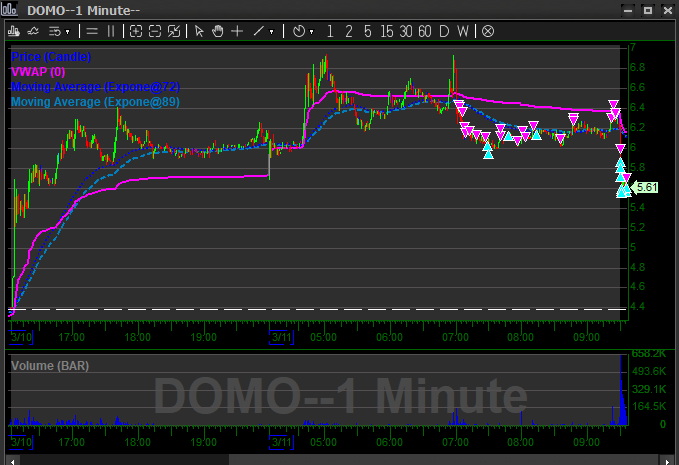Click the 4.4 price axis label
The image size is (679, 465).
(x=637, y=307)
